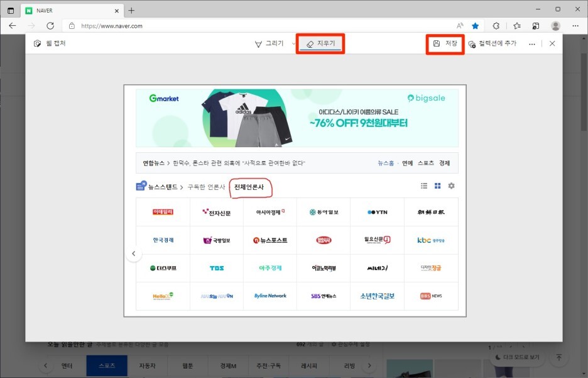This screenshot has height=378, width=588.
Task: Switch newsstand to grid view icon
Action: pyautogui.click(x=438, y=186)
